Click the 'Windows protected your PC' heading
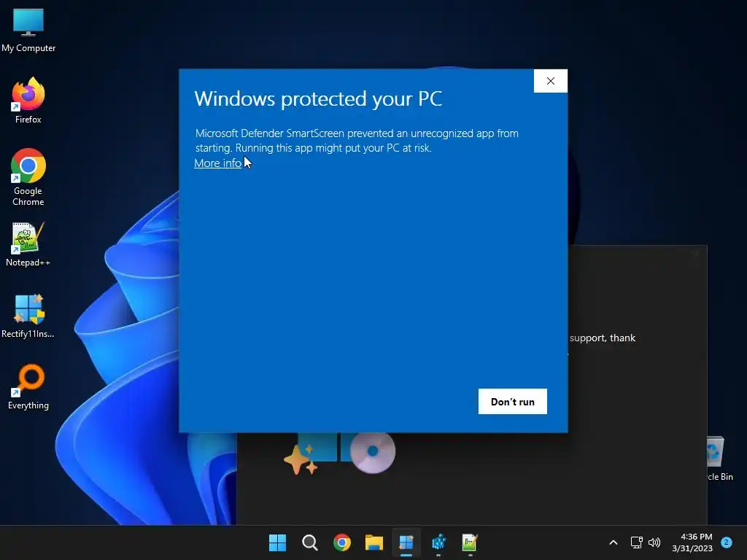 tap(318, 98)
